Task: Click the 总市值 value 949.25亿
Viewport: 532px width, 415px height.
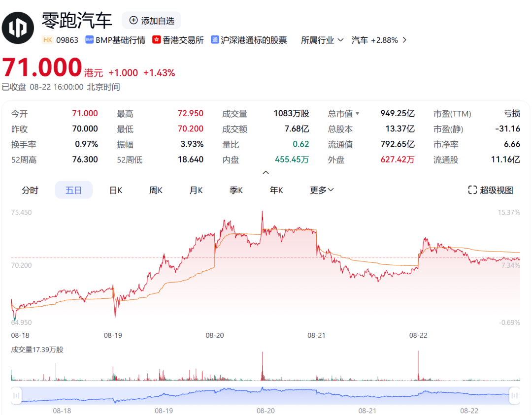Action: coord(398,113)
